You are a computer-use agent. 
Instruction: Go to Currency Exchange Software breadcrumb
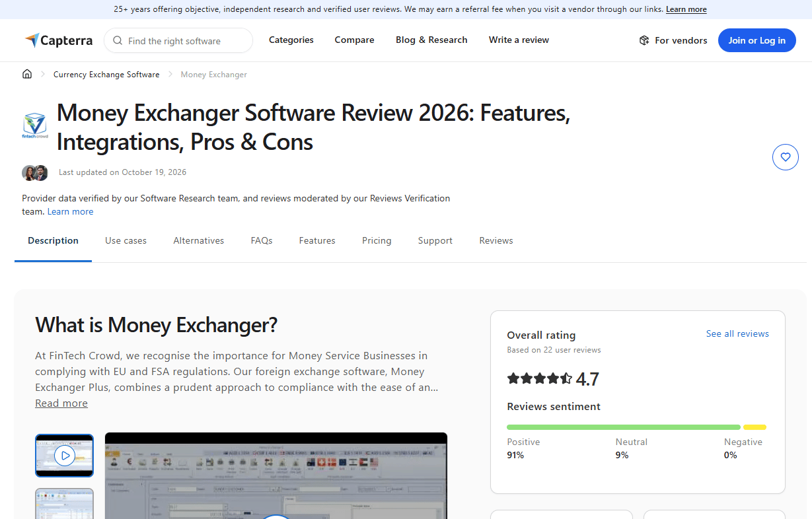[x=106, y=75]
